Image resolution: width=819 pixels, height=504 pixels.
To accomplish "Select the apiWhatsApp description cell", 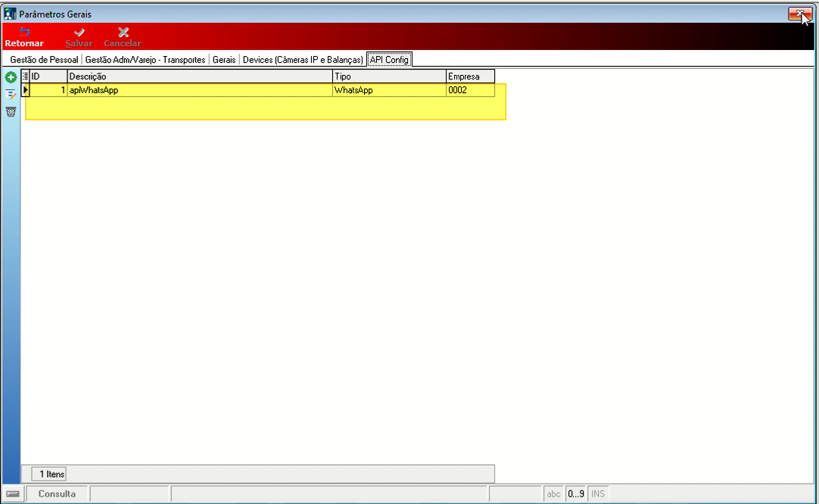I will tap(200, 90).
